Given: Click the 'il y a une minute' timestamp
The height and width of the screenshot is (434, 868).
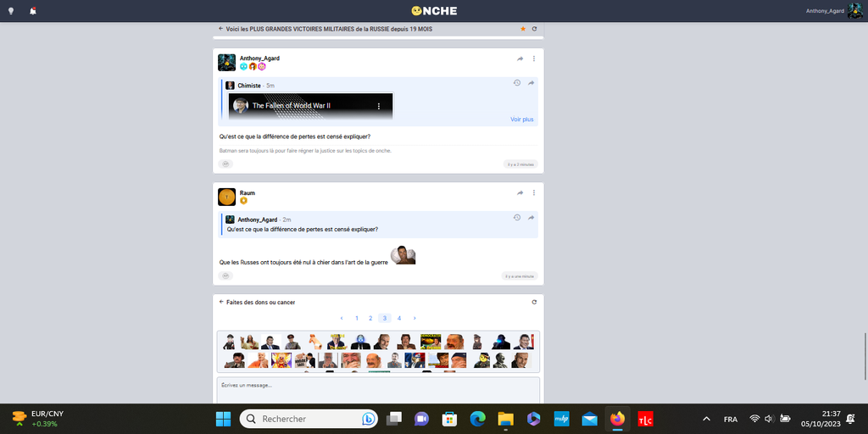Looking at the screenshot, I should click(x=520, y=275).
